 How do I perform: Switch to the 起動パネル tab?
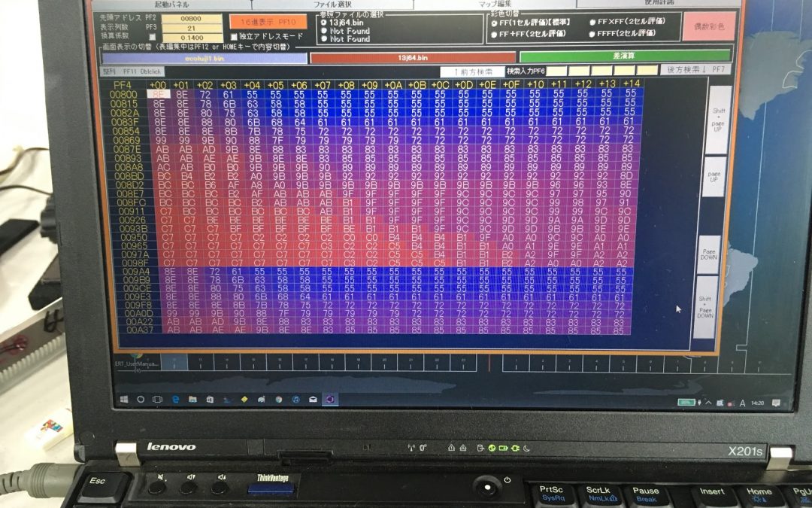point(171,5)
